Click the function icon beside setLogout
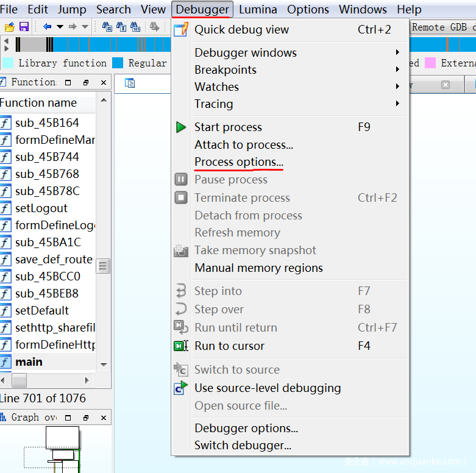The width and height of the screenshot is (476, 473). (x=5, y=208)
